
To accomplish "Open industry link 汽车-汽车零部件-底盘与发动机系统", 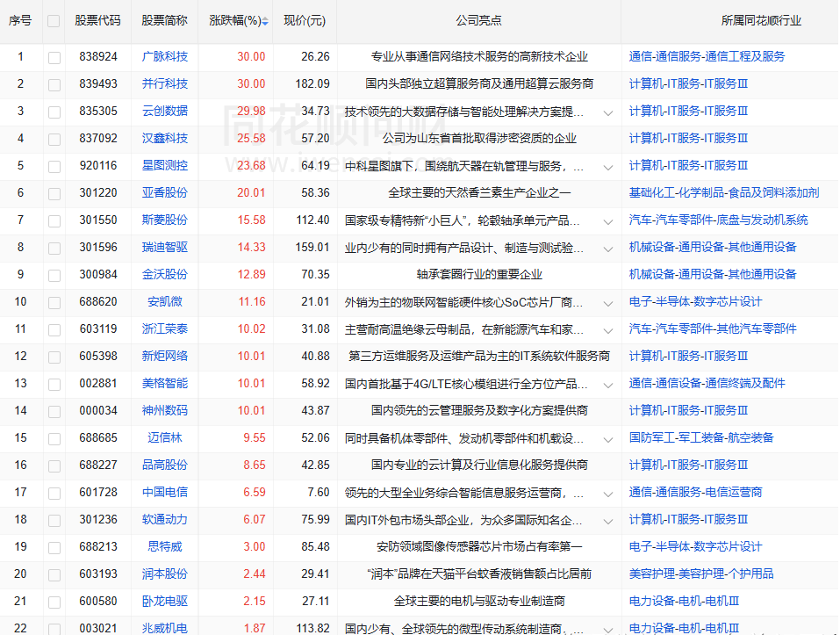I will pos(718,220).
